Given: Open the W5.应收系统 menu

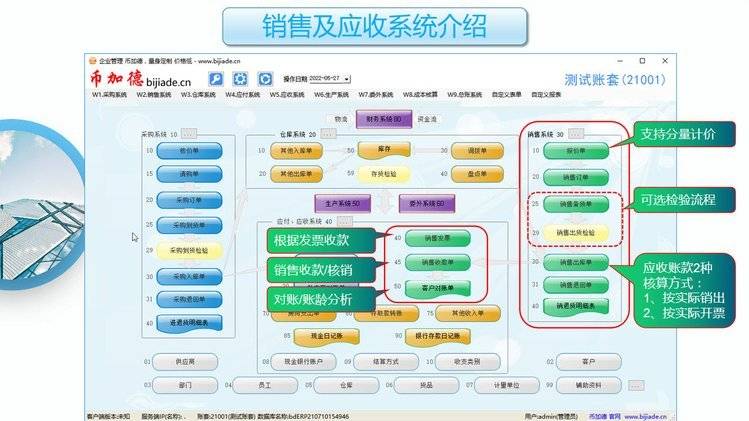Looking at the screenshot, I should 288,95.
